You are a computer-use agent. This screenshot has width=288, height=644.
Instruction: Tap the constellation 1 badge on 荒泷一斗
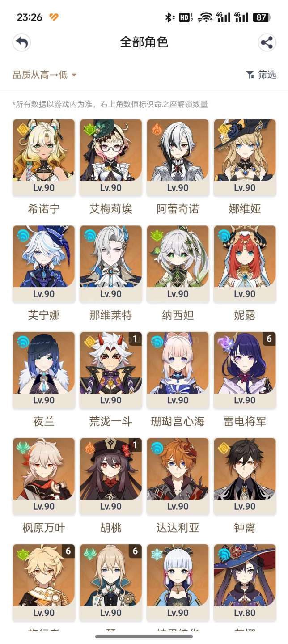135,339
